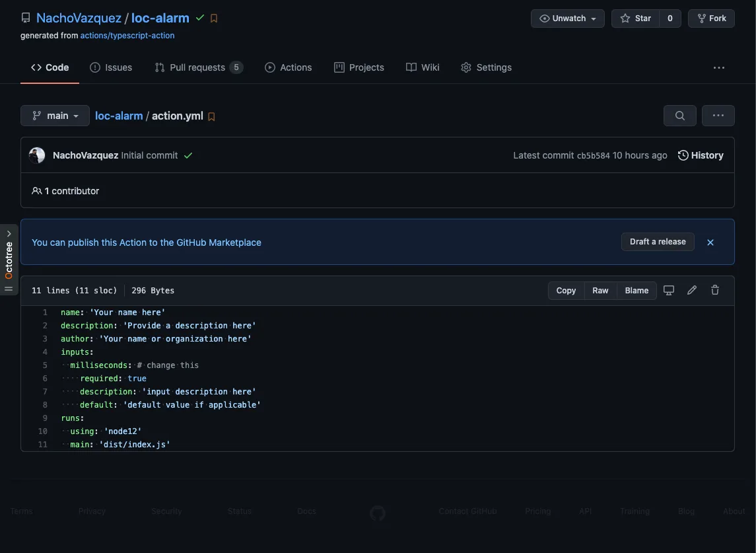The width and height of the screenshot is (756, 553).
Task: Dismiss the Marketplace publish banner
Action: click(710, 242)
